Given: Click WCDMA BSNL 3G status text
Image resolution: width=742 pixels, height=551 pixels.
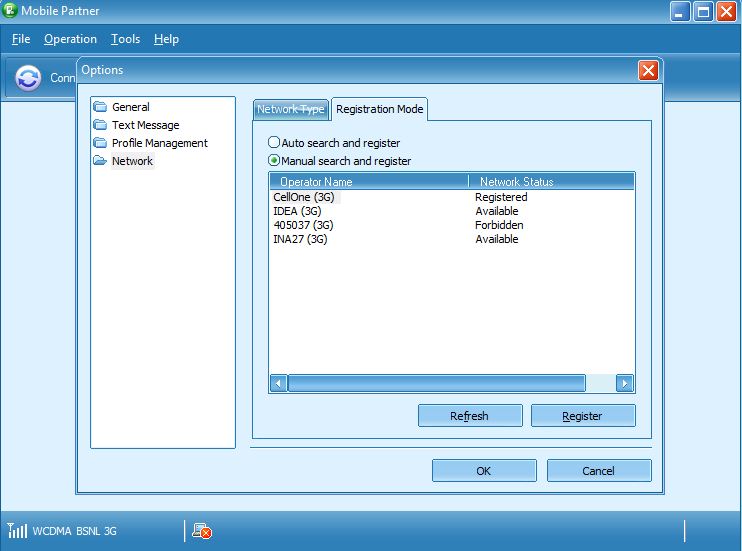Looking at the screenshot, I should click(74, 531).
